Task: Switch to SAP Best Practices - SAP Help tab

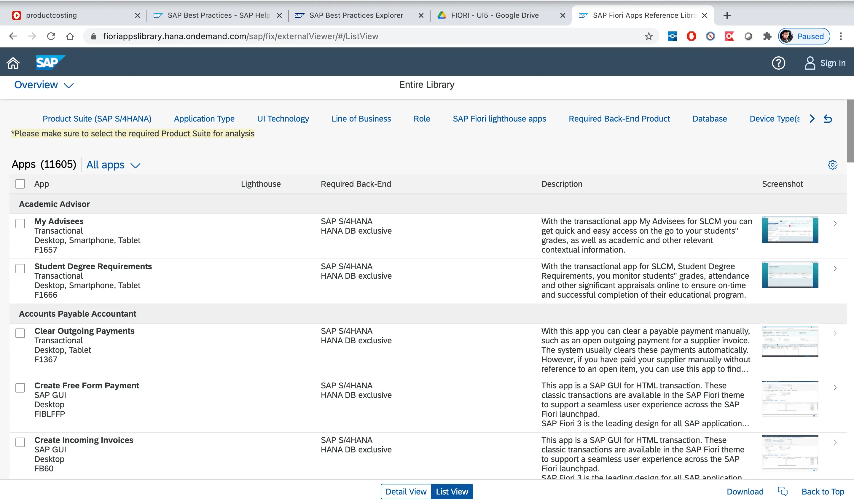Action: point(218,15)
